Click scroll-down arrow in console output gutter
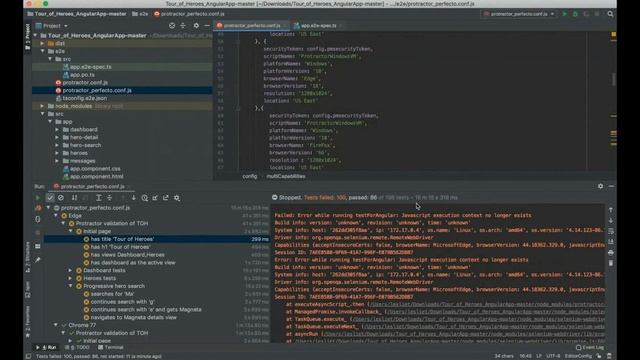640x360 pixels. tap(611, 220)
